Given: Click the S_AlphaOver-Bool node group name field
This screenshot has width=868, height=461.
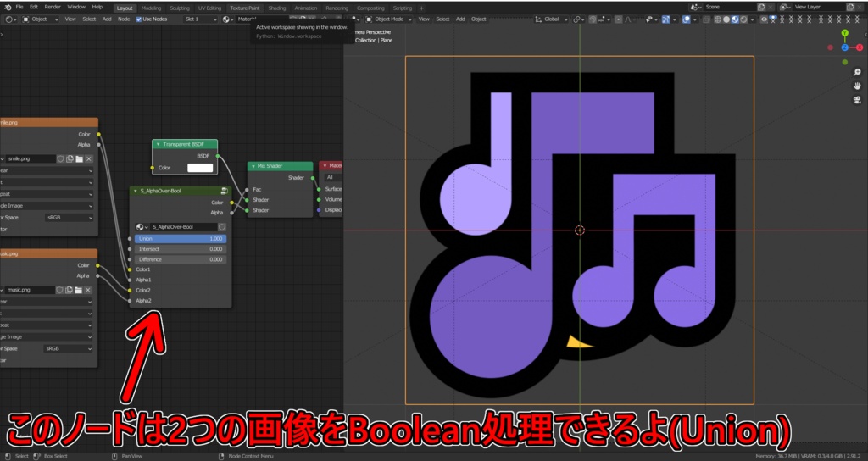Looking at the screenshot, I should [183, 227].
